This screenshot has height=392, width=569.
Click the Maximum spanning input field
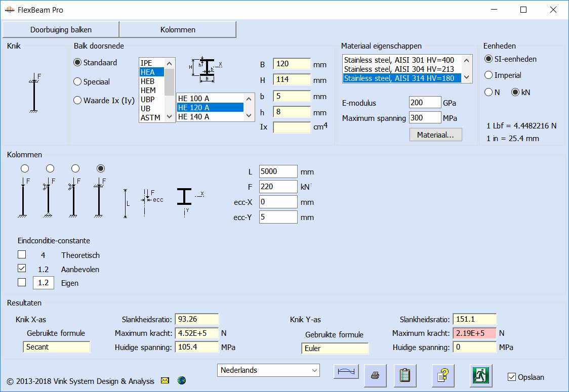click(x=425, y=118)
